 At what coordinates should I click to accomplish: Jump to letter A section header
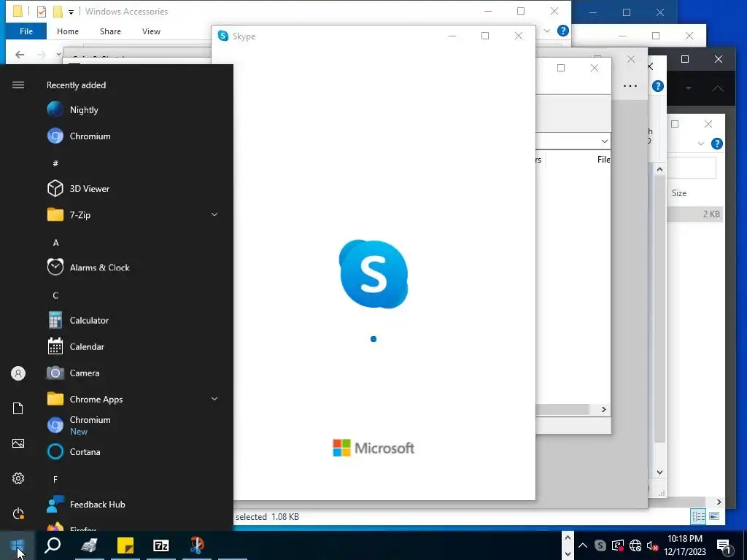[55, 243]
